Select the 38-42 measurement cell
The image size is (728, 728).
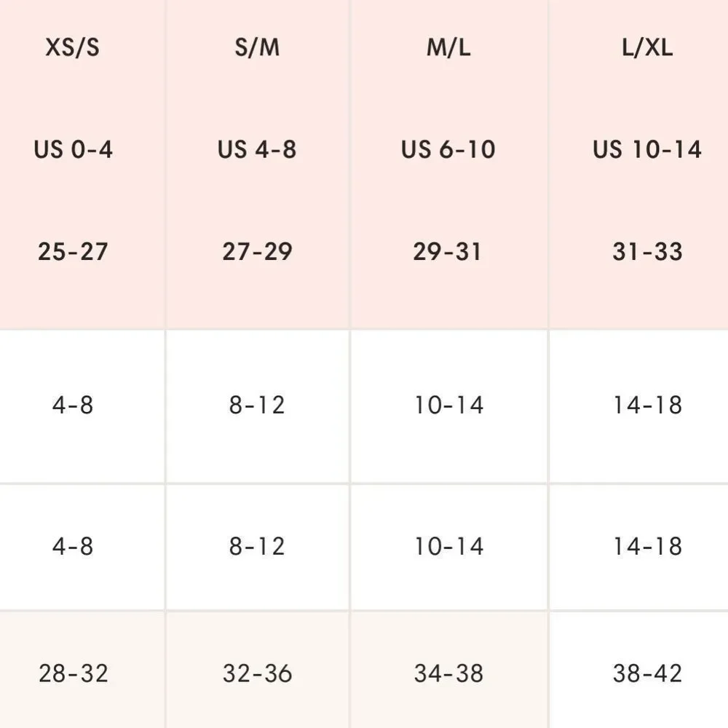[x=647, y=673]
